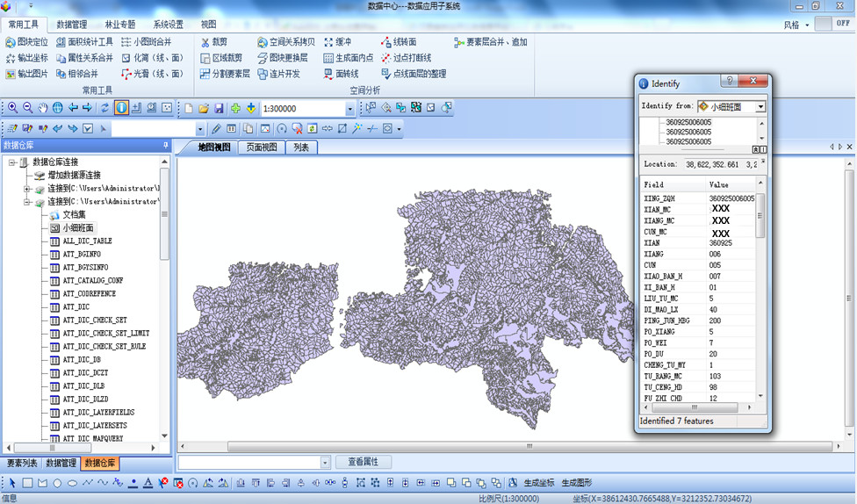This screenshot has height=504, width=857.
Task: Switch to the 页面视图 tab
Action: 262,147
